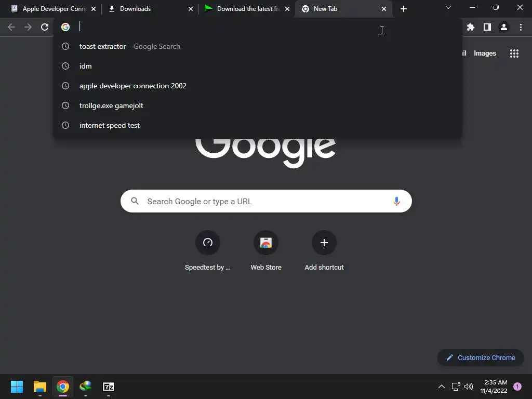
Task: Close the Apple Developer Connection tab
Action: (x=94, y=9)
